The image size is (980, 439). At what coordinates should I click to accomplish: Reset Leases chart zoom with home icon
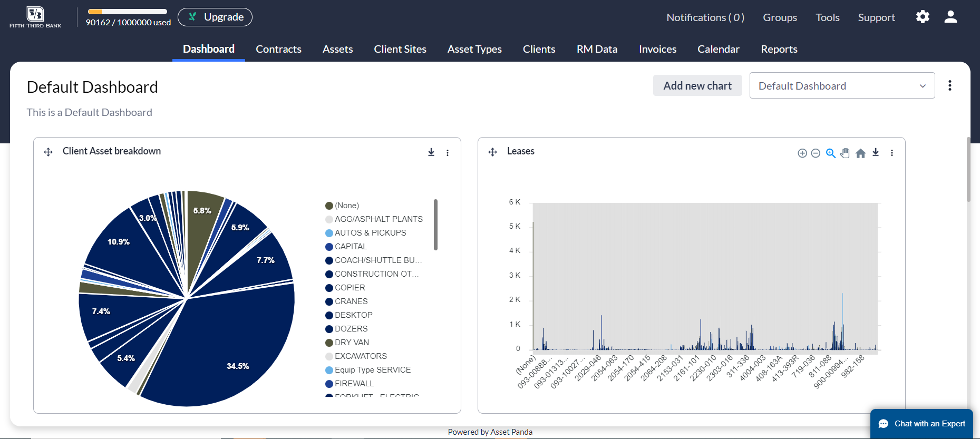pyautogui.click(x=860, y=153)
